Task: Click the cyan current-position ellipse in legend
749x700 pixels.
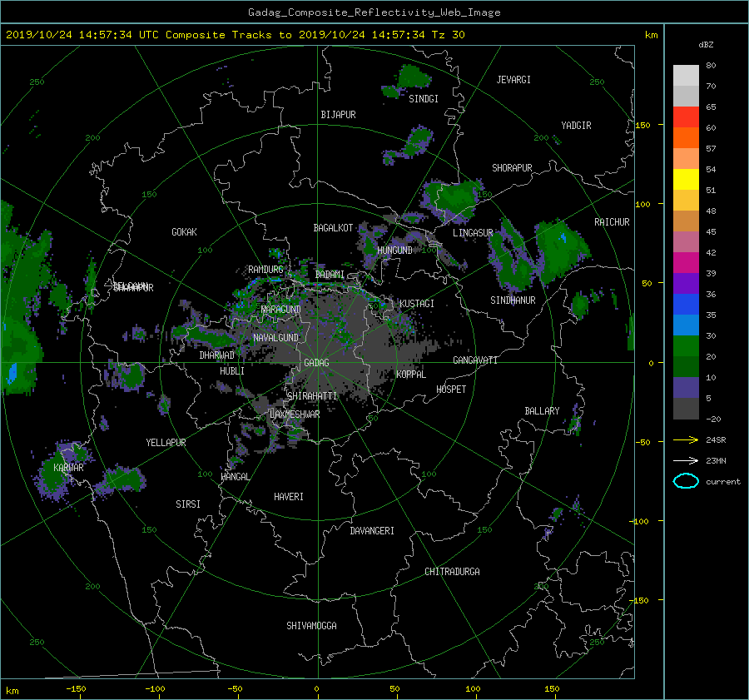Action: 686,481
